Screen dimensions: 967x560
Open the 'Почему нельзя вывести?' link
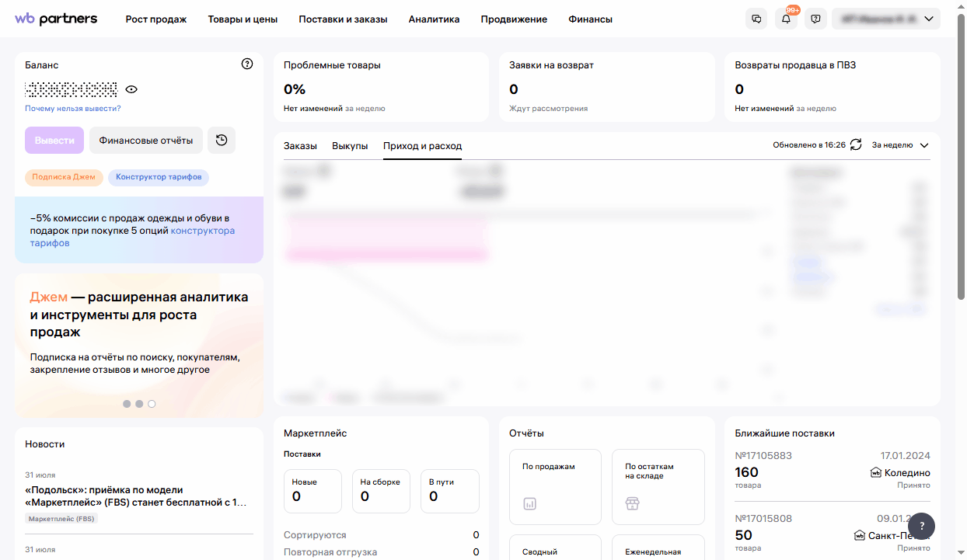(73, 109)
